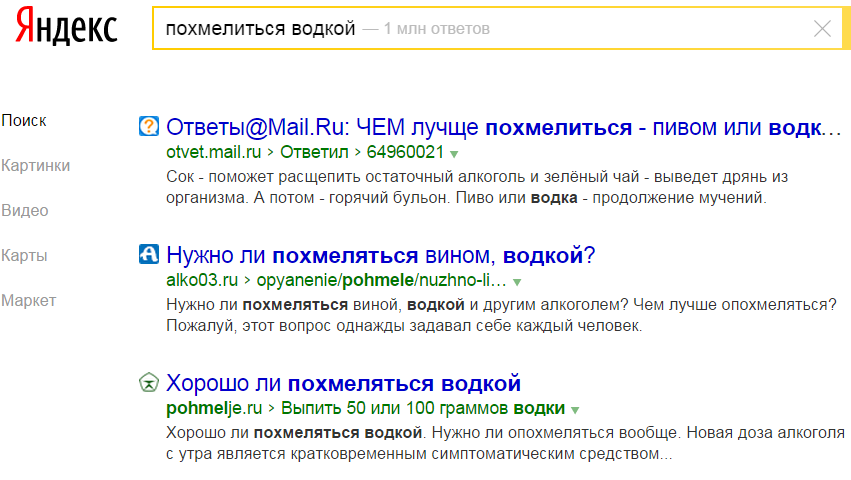Click the alko03.ru domain link

click(202, 280)
